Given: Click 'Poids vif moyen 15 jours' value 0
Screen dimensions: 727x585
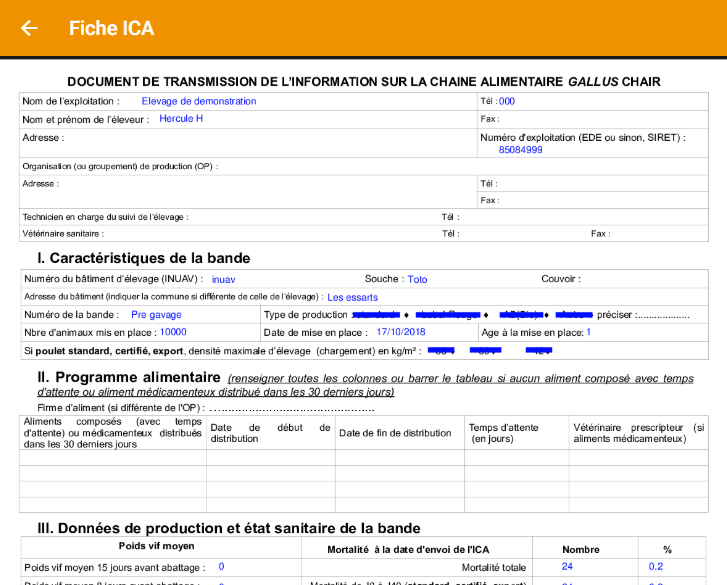Looking at the screenshot, I should 221,566.
